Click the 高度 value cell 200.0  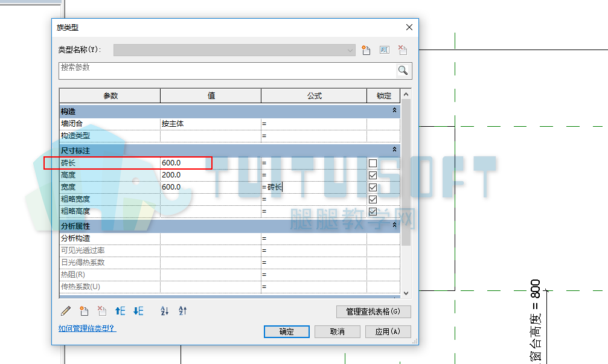211,175
